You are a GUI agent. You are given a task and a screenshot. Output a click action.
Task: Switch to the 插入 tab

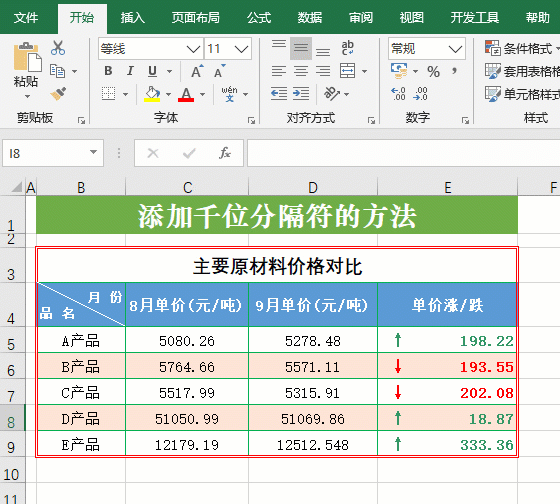[132, 18]
